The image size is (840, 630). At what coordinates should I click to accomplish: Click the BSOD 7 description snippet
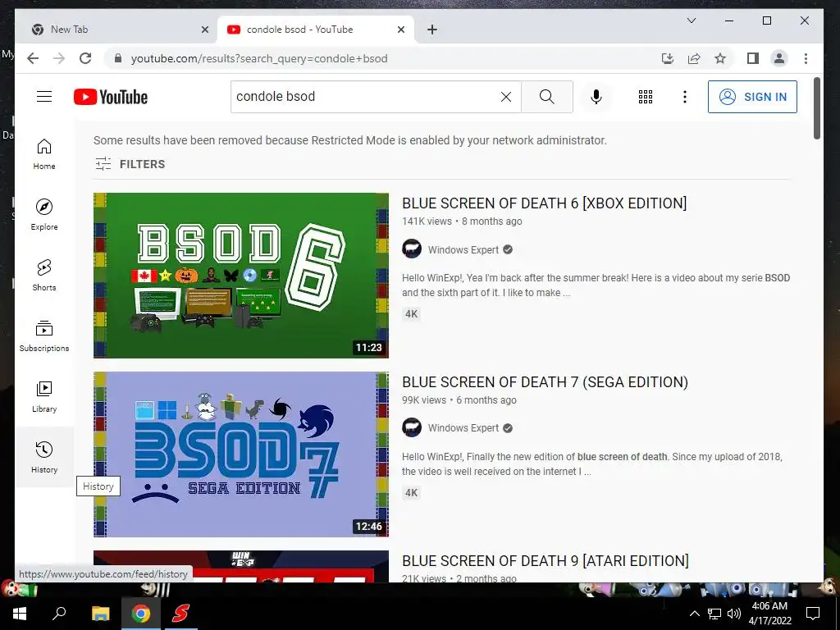pyautogui.click(x=592, y=464)
